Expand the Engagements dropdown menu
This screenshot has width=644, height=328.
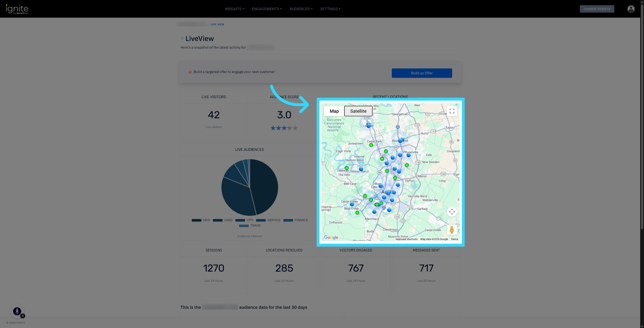point(267,9)
